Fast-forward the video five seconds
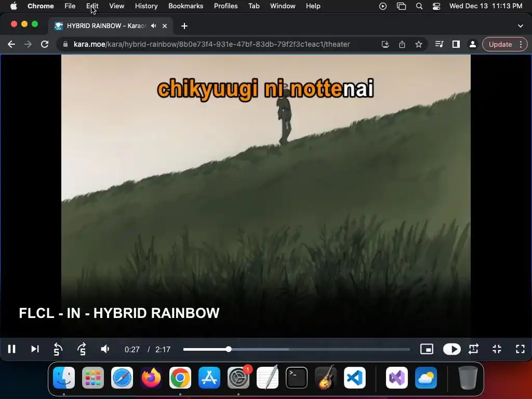Viewport: 532px width, 399px height. click(x=82, y=349)
